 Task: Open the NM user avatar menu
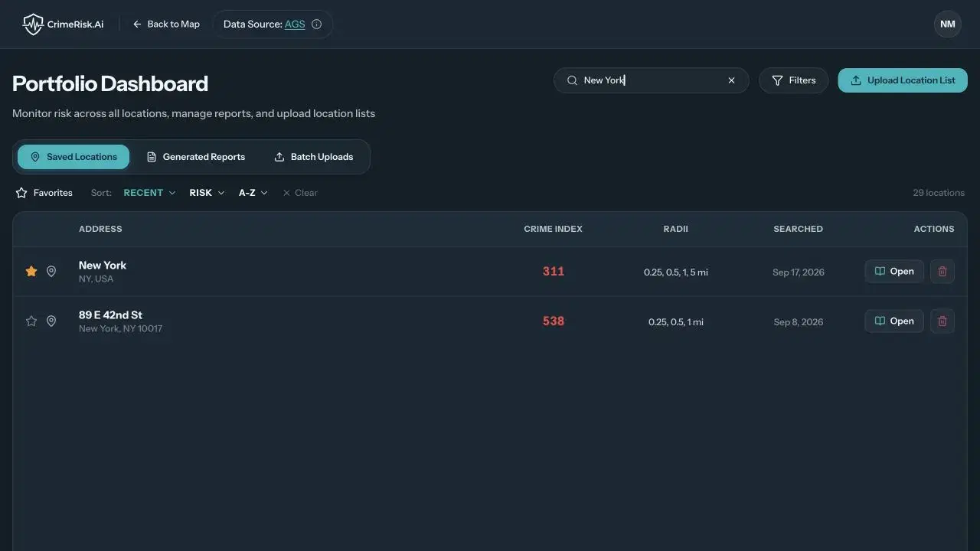(x=948, y=24)
